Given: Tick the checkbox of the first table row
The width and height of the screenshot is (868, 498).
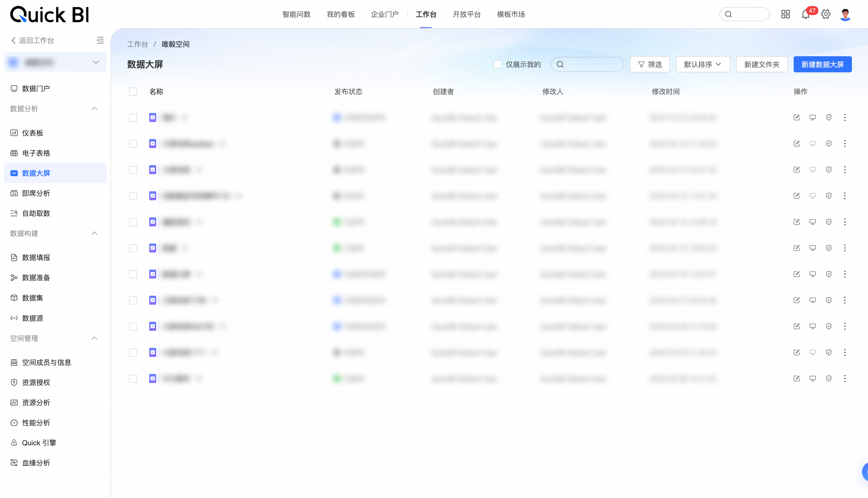Looking at the screenshot, I should coord(133,118).
